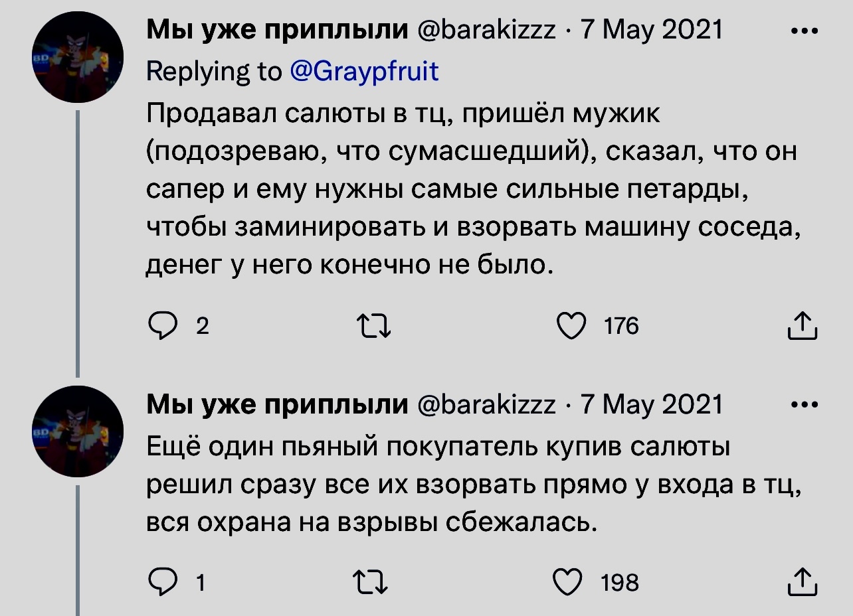Open the second tweet's 7 May 2021 timestamp
The height and width of the screenshot is (616, 853).
(652, 404)
